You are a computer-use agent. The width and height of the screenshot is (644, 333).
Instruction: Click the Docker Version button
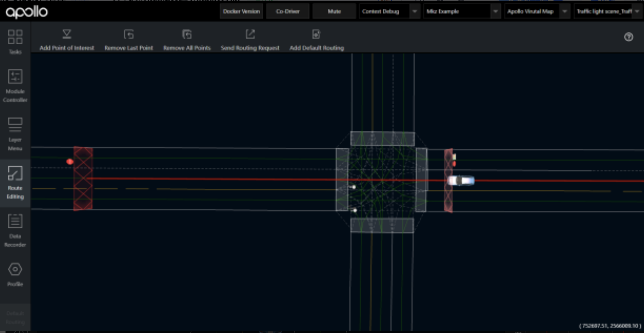pos(241,12)
